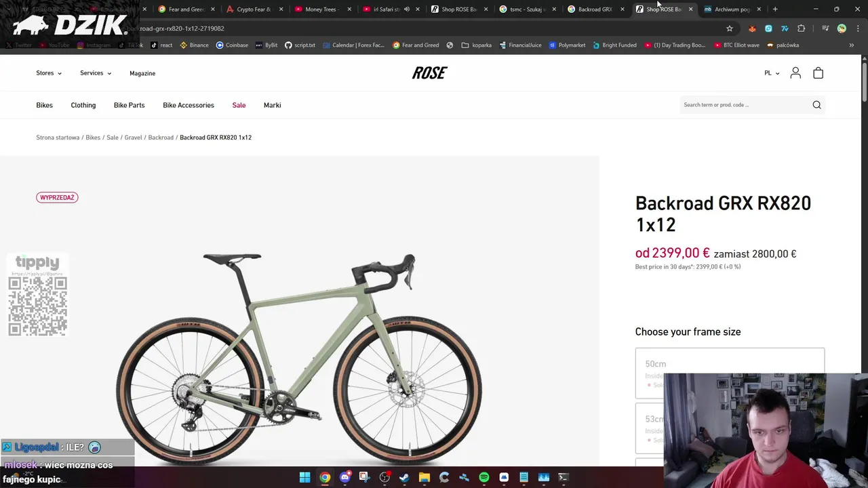Expand the Services dropdown

[x=96, y=73]
